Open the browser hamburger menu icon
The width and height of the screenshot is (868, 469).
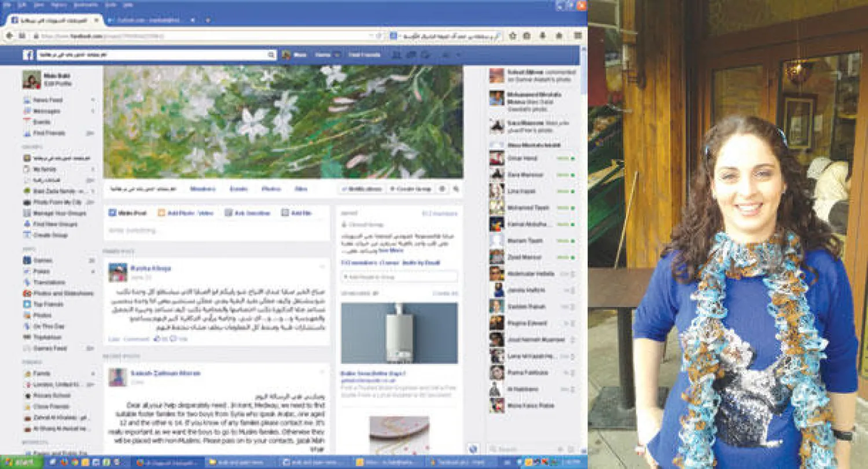(578, 36)
